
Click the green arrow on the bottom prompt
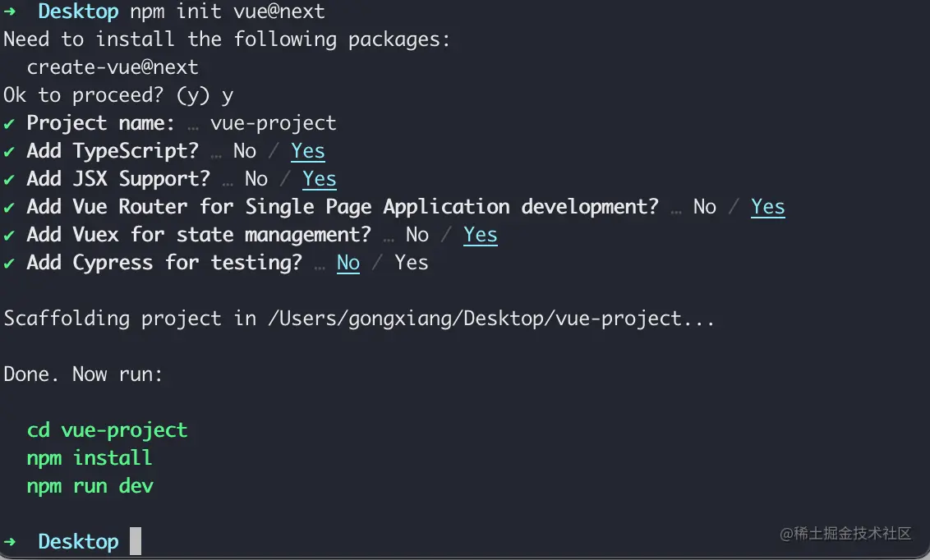click(x=10, y=542)
